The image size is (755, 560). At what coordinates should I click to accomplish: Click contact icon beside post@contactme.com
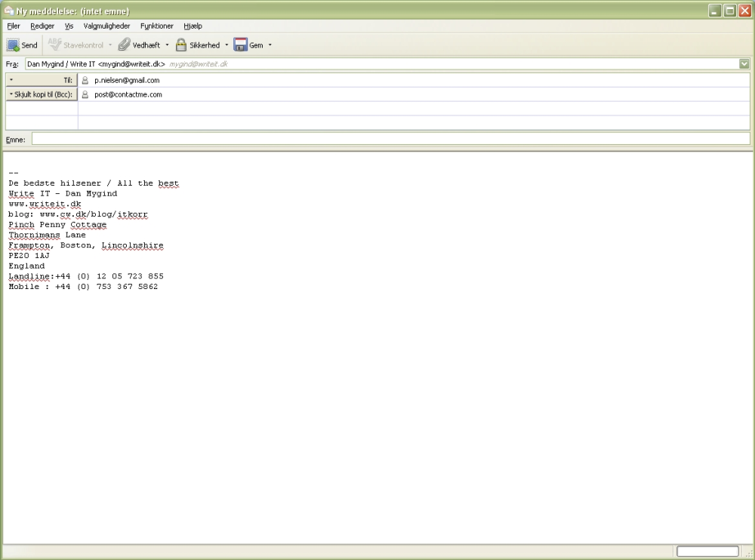[85, 94]
